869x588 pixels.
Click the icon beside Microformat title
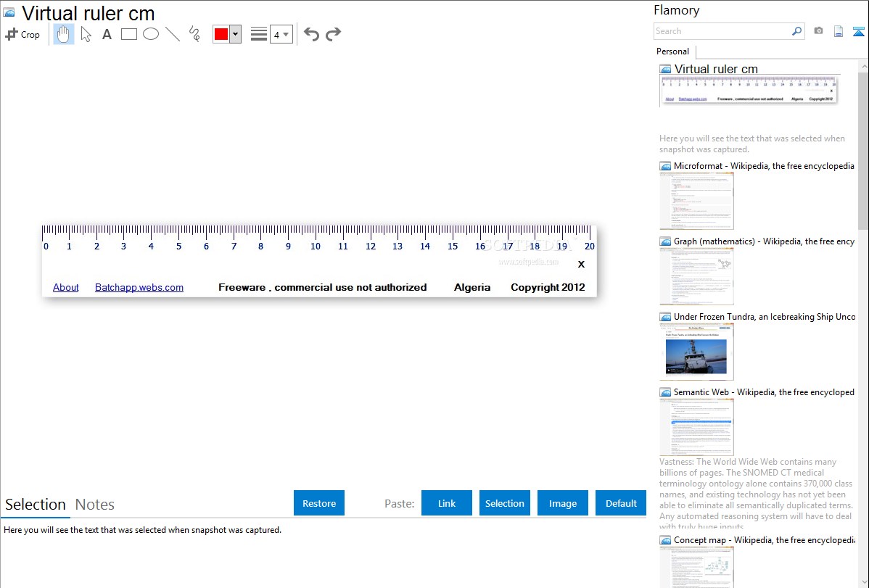coord(666,166)
